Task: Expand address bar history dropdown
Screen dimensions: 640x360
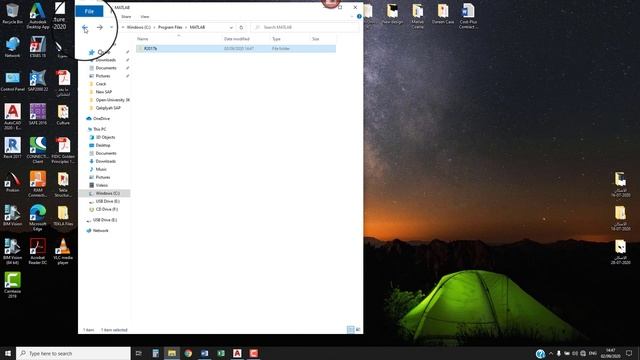Action: click(x=231, y=27)
